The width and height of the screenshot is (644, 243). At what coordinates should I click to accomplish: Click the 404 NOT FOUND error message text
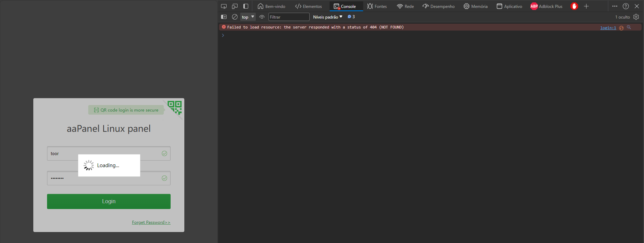tap(315, 27)
